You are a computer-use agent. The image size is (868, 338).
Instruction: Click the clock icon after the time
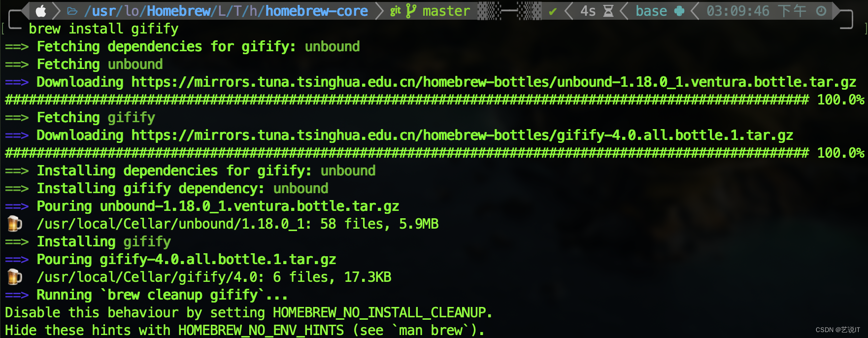click(821, 11)
